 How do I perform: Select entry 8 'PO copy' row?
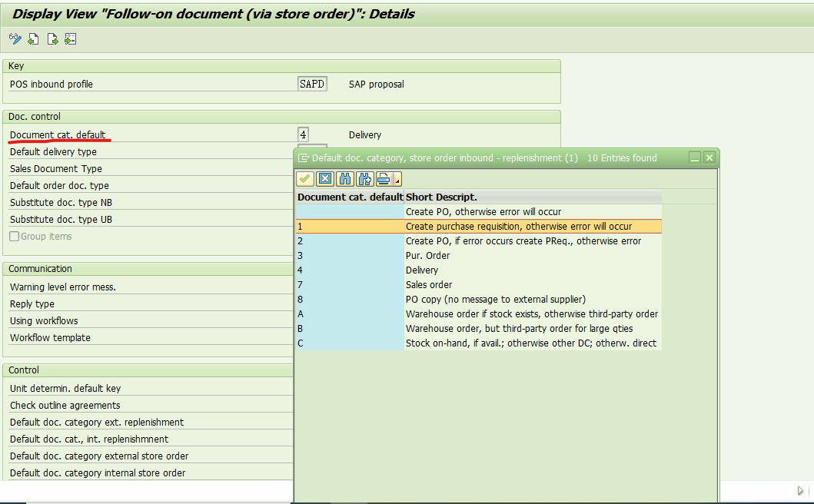pyautogui.click(x=479, y=300)
